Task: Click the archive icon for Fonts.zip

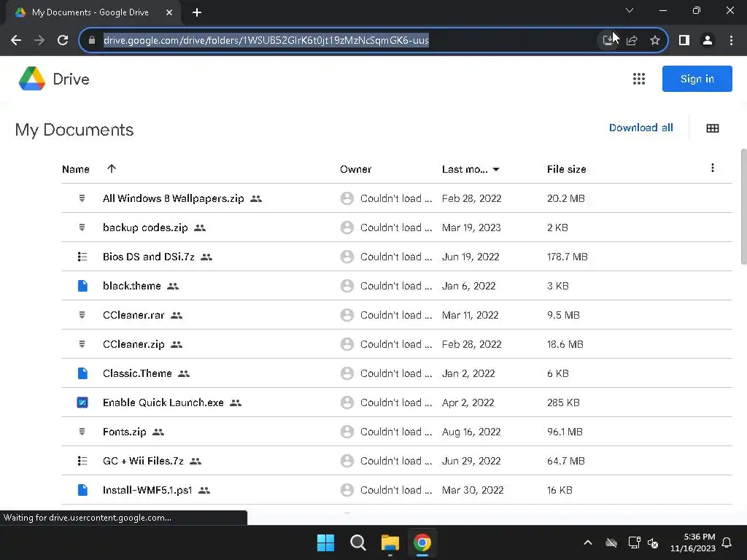Action: (x=82, y=432)
